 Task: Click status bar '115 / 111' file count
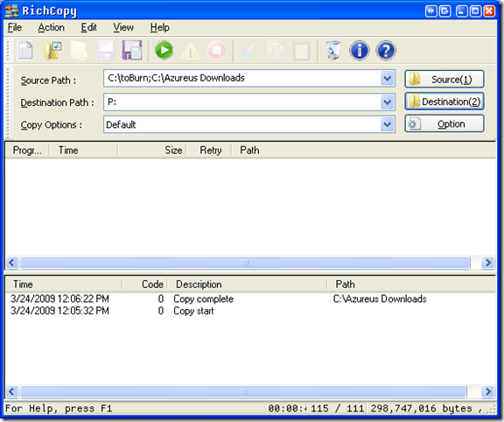[x=337, y=408]
